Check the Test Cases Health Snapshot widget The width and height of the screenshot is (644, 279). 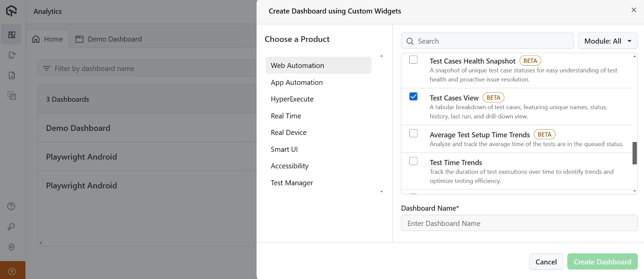point(413,60)
